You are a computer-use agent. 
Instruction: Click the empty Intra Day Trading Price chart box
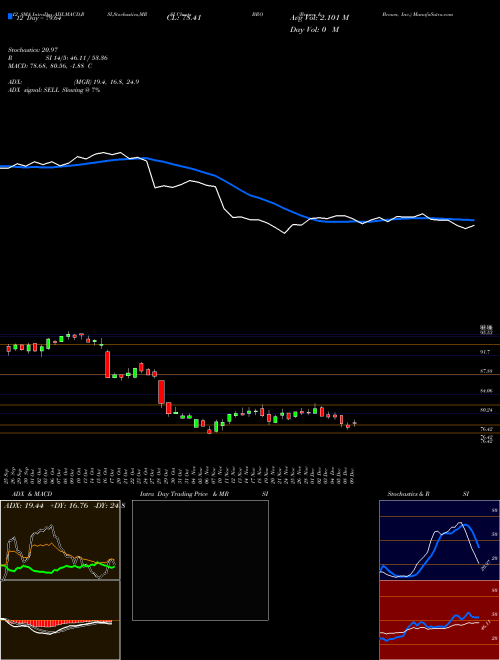[200, 560]
